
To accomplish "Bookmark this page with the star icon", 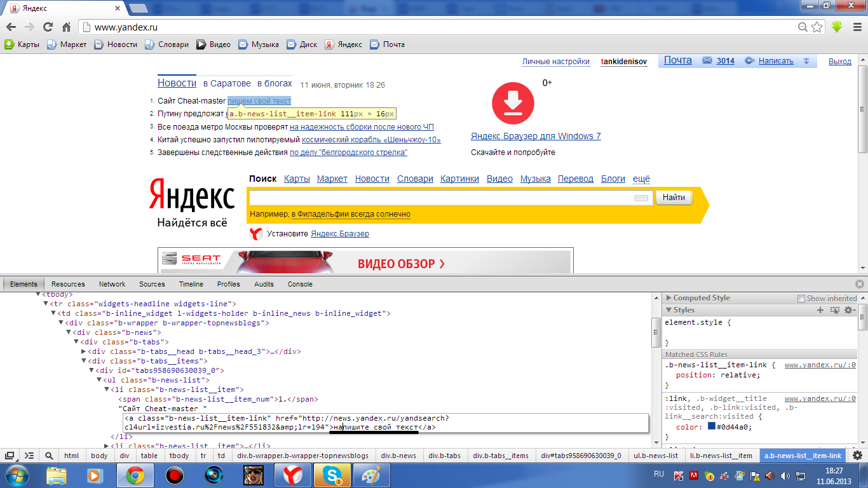I will click(x=817, y=27).
